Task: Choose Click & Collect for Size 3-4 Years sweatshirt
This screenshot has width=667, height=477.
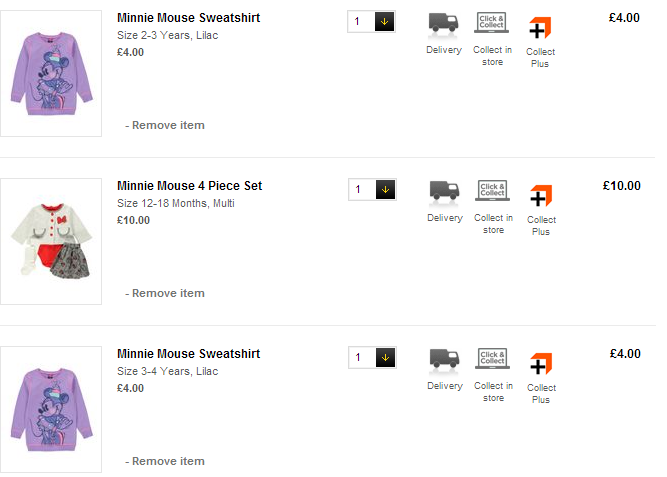Action: click(492, 359)
